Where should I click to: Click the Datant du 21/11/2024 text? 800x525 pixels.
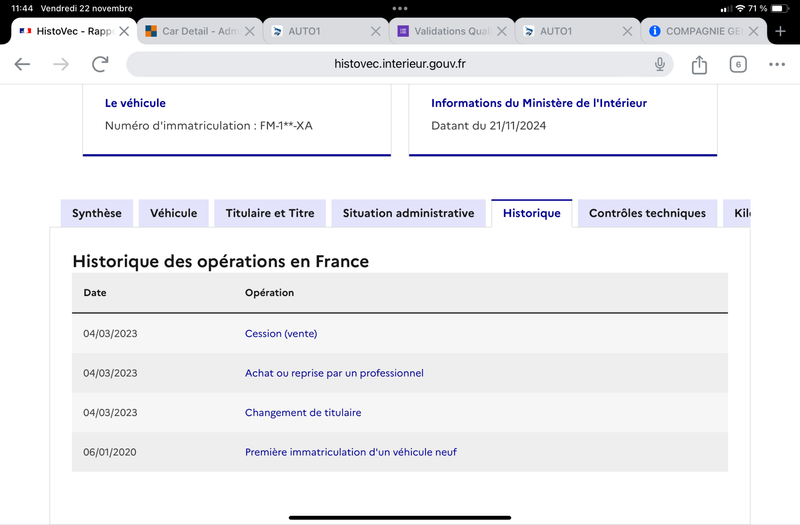(488, 126)
